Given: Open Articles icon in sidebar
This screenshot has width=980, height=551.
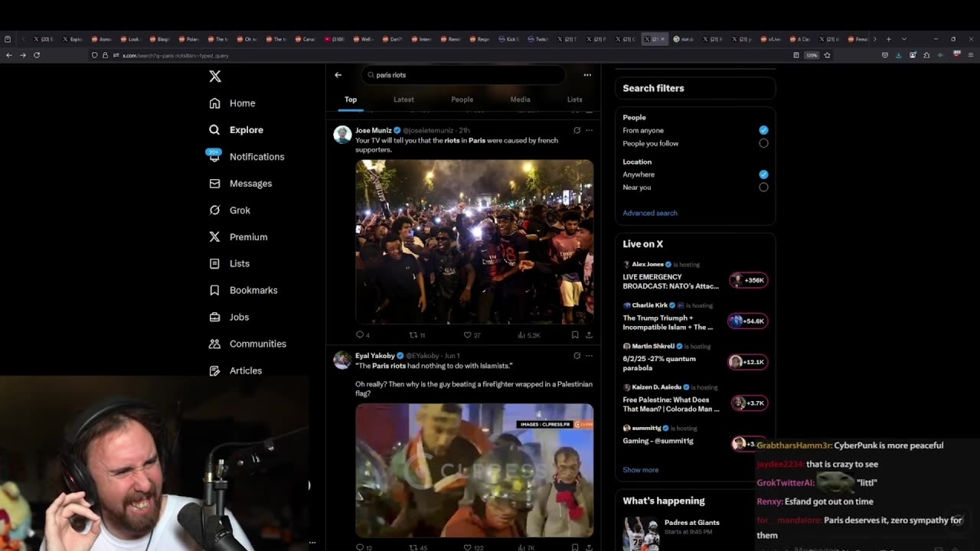Looking at the screenshot, I should tap(214, 370).
